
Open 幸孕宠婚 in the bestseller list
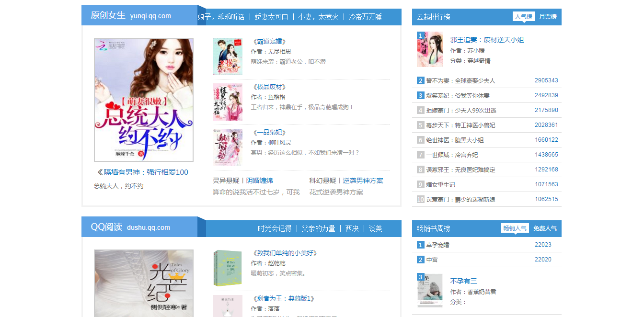(x=437, y=245)
